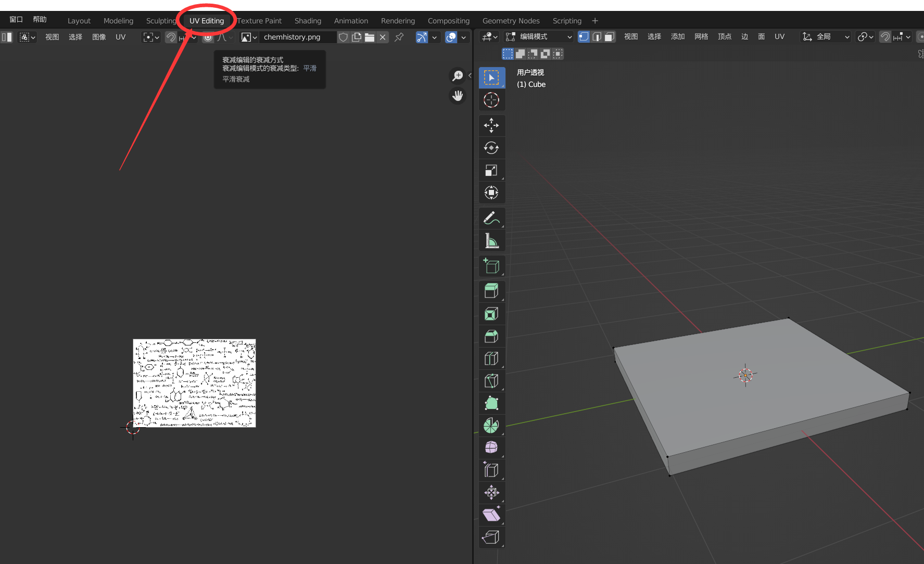Activate the Spin tool
Viewport: 924px width, 564px height.
tap(491, 425)
